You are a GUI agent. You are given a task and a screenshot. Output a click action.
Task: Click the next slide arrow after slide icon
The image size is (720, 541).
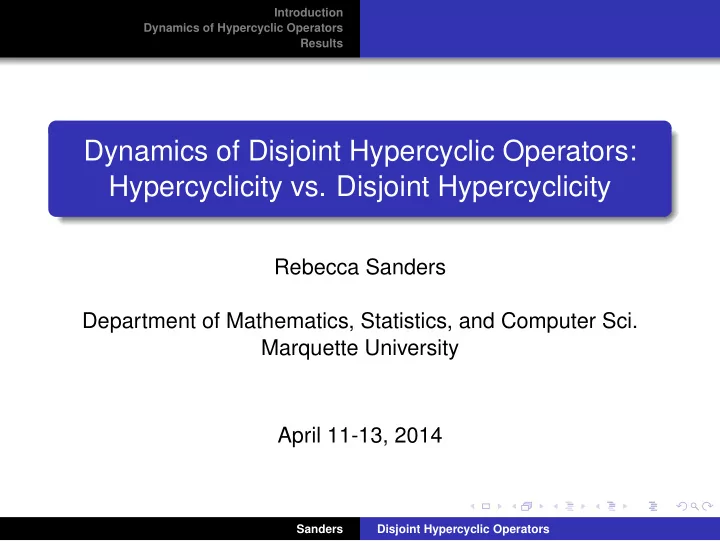click(x=500, y=506)
